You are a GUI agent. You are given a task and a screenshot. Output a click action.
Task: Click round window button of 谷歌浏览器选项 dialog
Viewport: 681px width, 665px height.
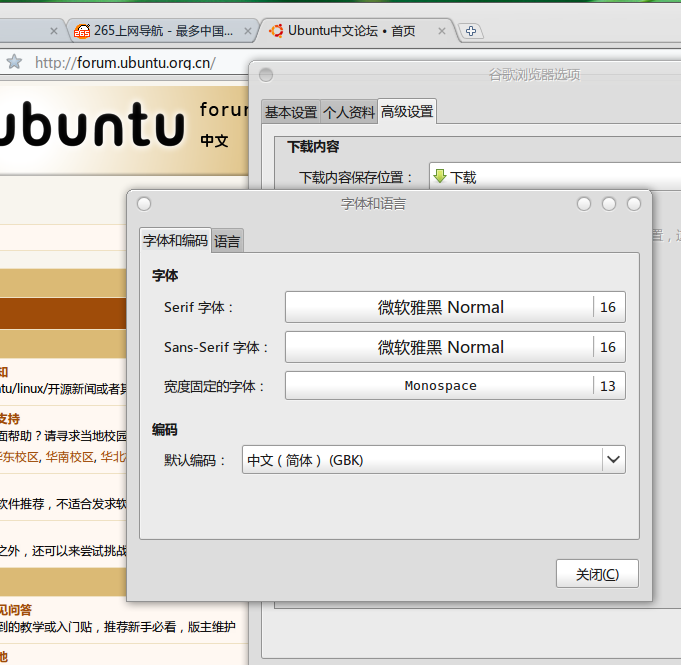point(266,75)
